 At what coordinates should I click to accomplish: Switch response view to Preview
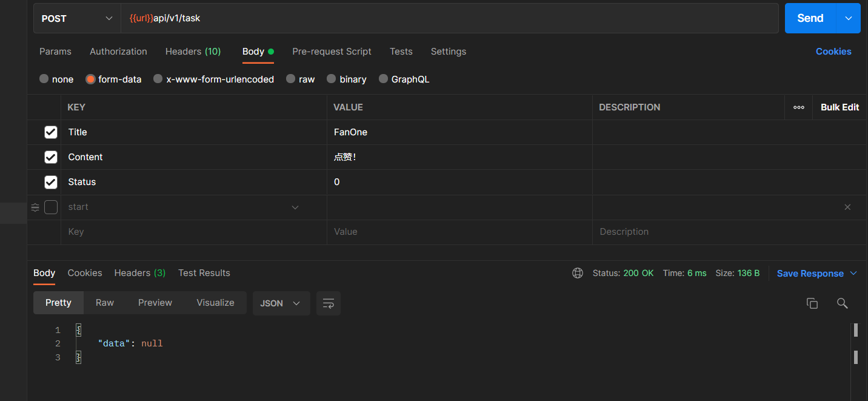pyautogui.click(x=155, y=303)
